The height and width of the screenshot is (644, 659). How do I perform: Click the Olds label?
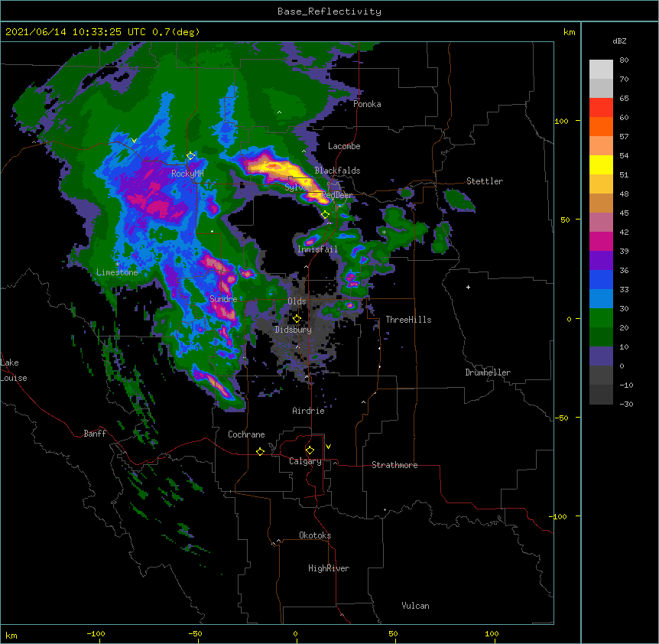[x=297, y=301]
